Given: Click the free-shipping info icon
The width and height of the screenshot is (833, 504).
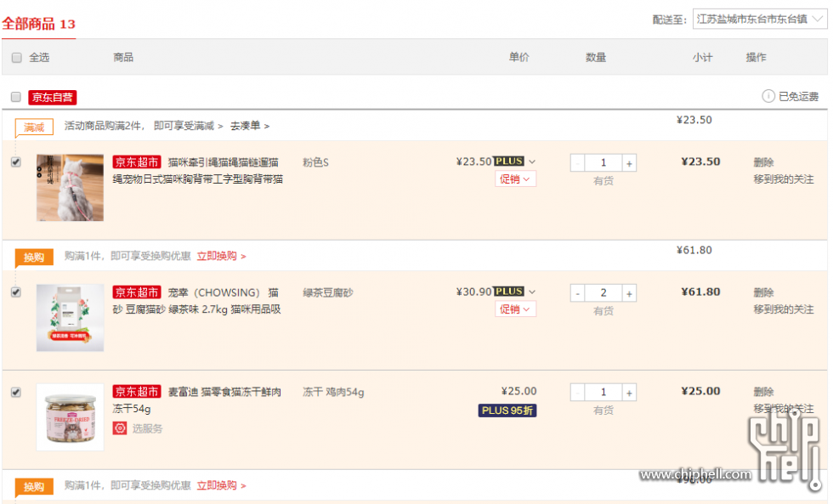Looking at the screenshot, I should coord(768,96).
